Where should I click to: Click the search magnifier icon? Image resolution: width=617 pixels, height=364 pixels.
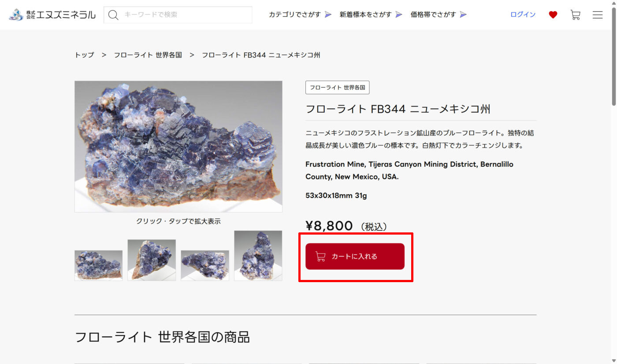[x=113, y=15]
